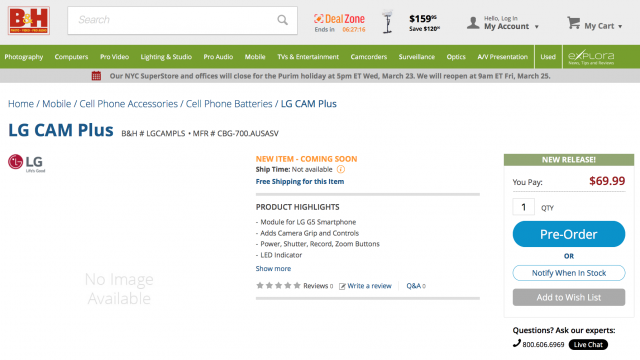Open the Deal Zone icon link
The width and height of the screenshot is (640, 360).
(318, 18)
